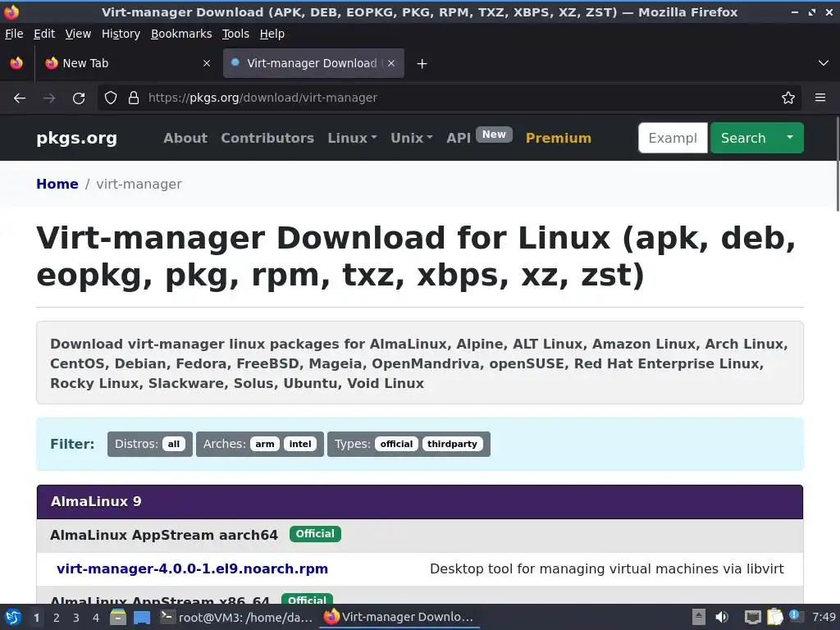The height and width of the screenshot is (630, 840).
Task: Open the History menu
Action: 121,34
